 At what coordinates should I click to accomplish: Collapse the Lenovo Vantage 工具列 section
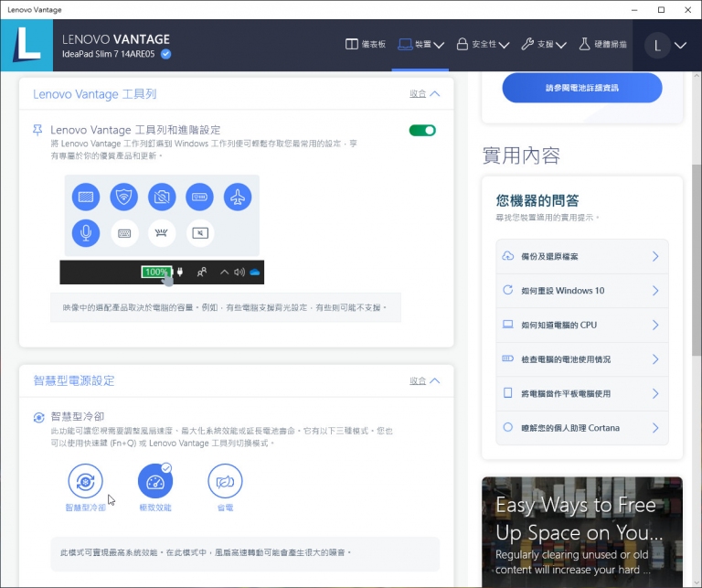pos(424,93)
